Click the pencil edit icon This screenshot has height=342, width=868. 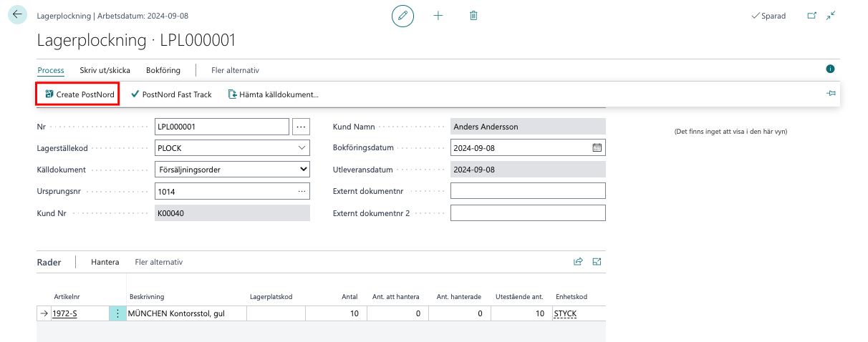click(402, 16)
